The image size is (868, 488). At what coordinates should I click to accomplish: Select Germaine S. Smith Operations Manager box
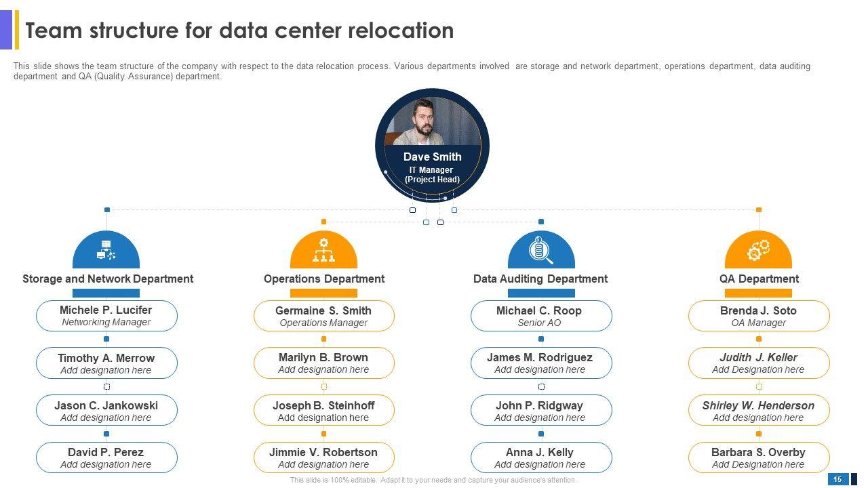[x=323, y=316]
